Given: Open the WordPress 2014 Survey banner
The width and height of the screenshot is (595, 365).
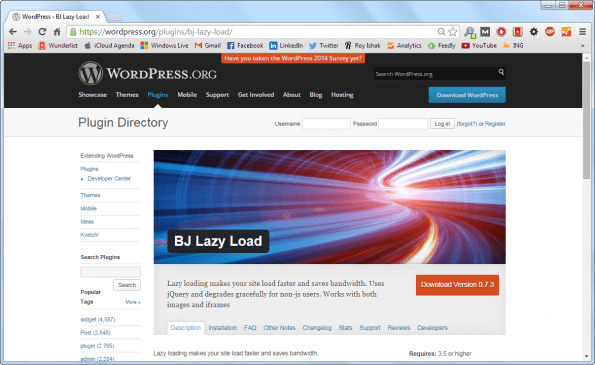Looking at the screenshot, I should pyautogui.click(x=293, y=58).
